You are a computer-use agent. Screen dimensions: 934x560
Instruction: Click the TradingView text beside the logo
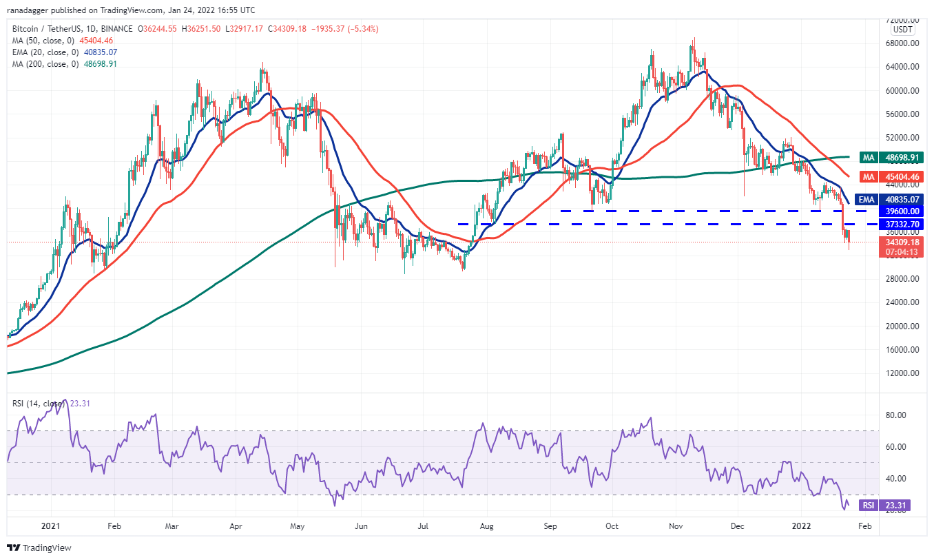coord(47,548)
